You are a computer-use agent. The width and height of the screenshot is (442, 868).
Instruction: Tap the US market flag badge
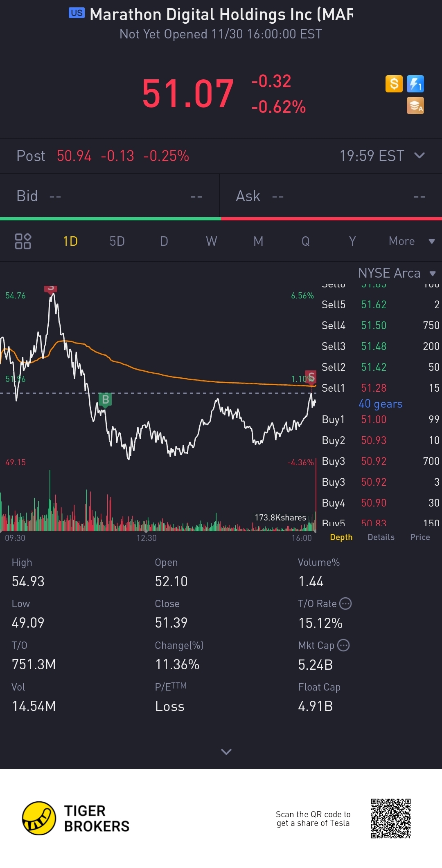tap(77, 13)
